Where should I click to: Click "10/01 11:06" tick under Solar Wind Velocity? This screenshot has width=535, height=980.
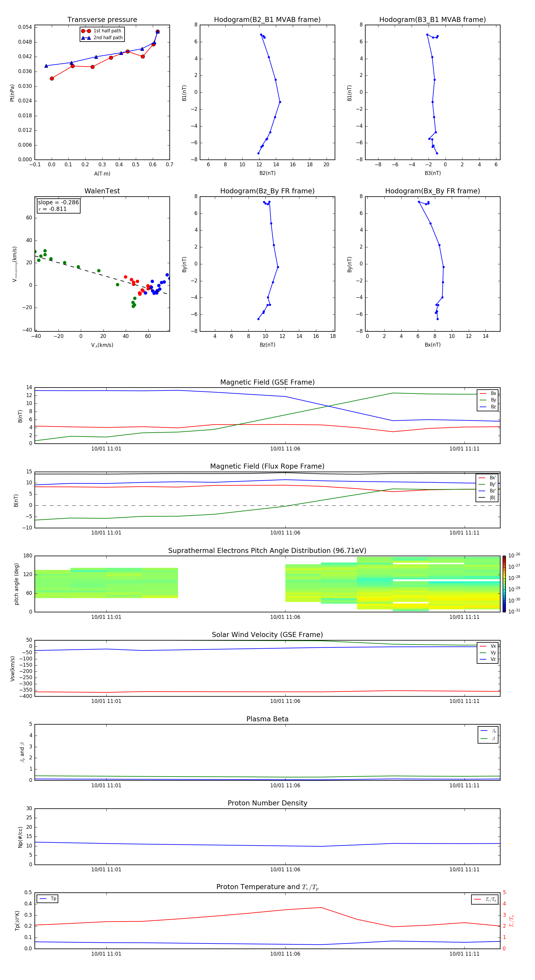285,701
